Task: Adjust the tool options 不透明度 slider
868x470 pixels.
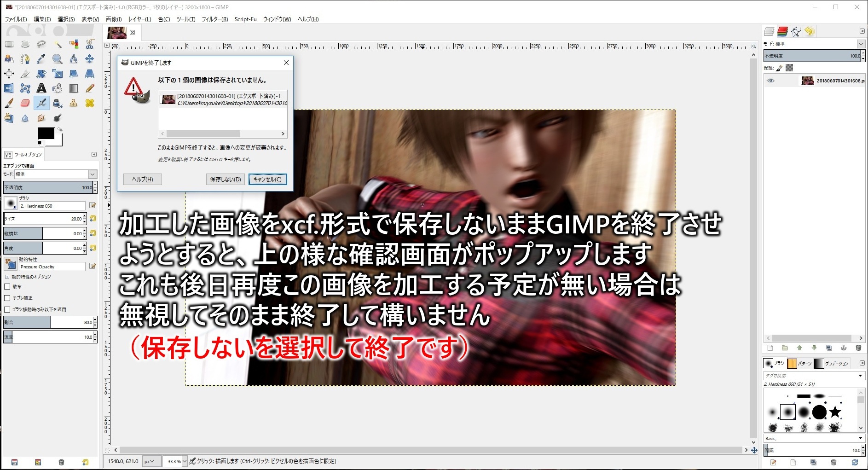Action: (x=48, y=187)
